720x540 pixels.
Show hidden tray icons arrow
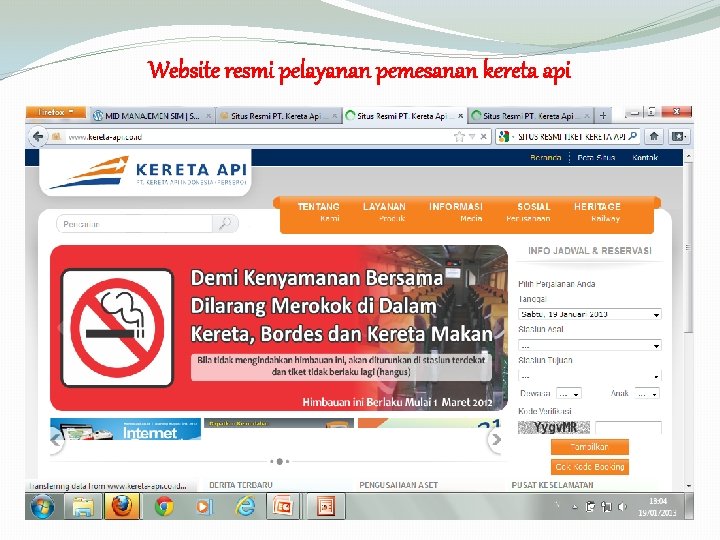(x=575, y=507)
